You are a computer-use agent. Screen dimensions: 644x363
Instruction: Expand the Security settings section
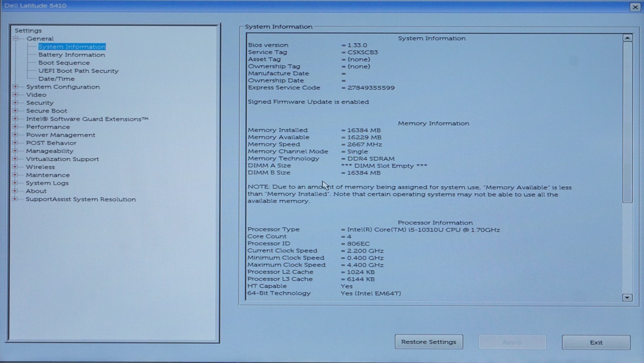[x=15, y=103]
